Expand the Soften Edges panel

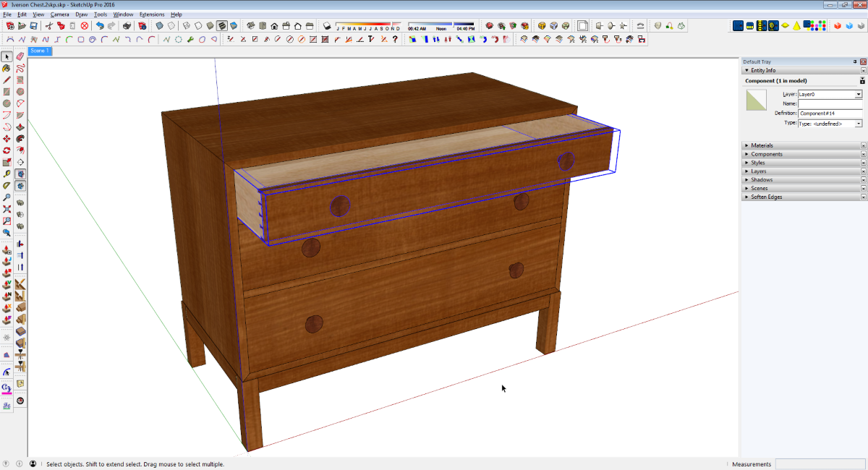coord(746,197)
